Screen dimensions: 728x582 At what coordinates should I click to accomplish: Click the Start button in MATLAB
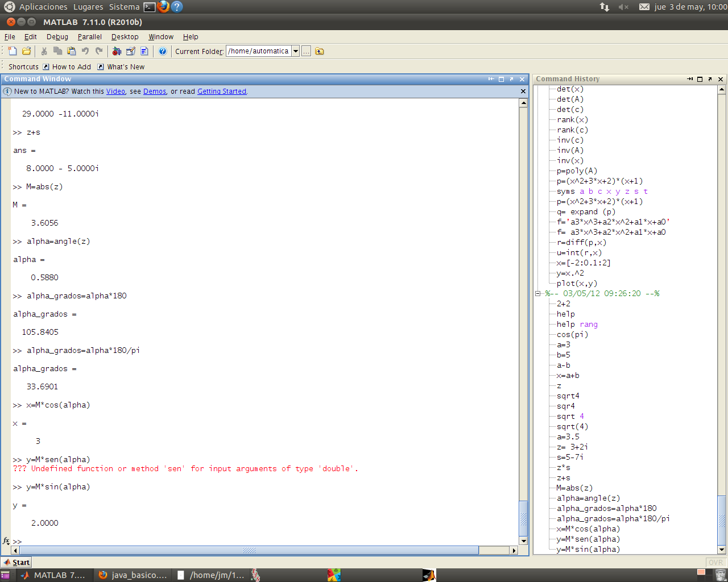click(16, 562)
